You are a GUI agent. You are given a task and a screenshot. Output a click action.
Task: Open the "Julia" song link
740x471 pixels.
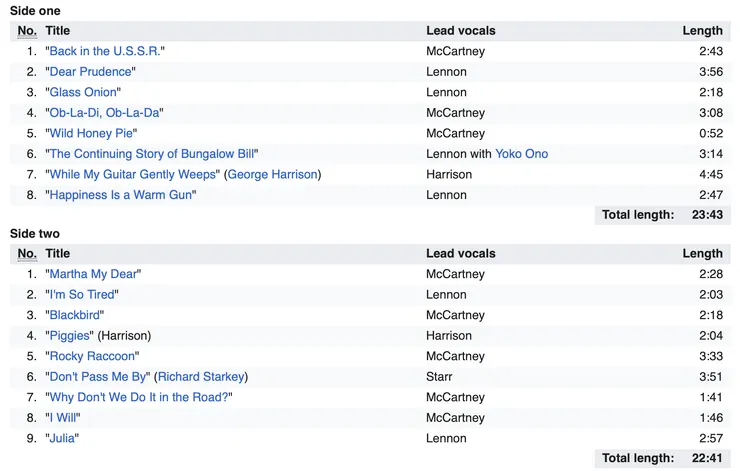[x=62, y=438]
